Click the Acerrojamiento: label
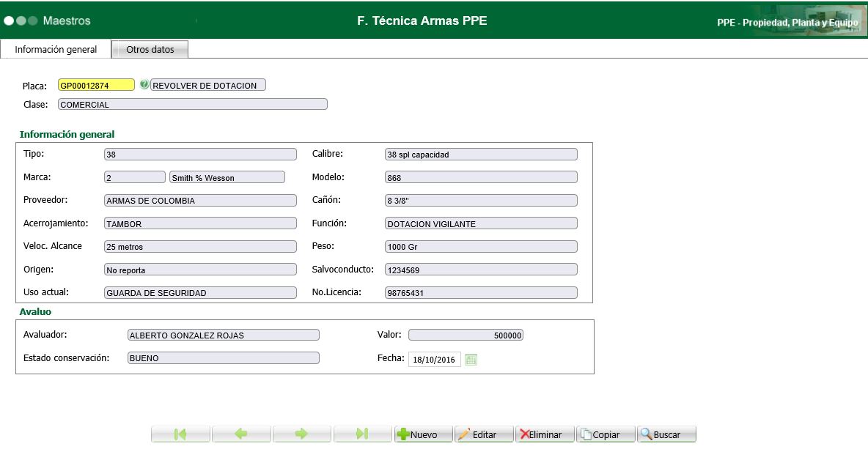 coord(56,223)
